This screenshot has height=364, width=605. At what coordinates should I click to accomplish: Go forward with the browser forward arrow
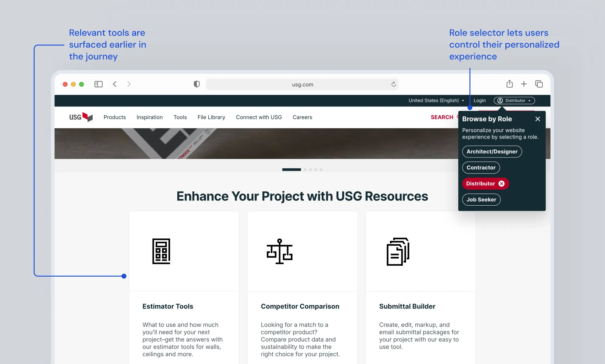129,84
